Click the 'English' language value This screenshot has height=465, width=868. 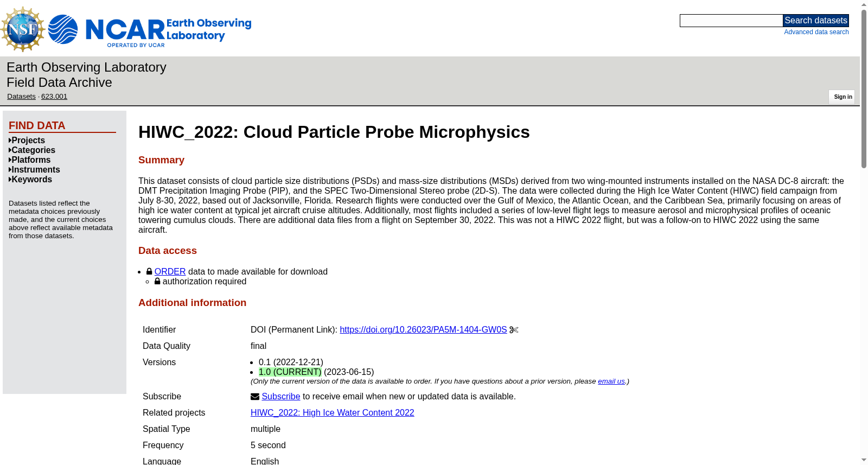click(265, 461)
